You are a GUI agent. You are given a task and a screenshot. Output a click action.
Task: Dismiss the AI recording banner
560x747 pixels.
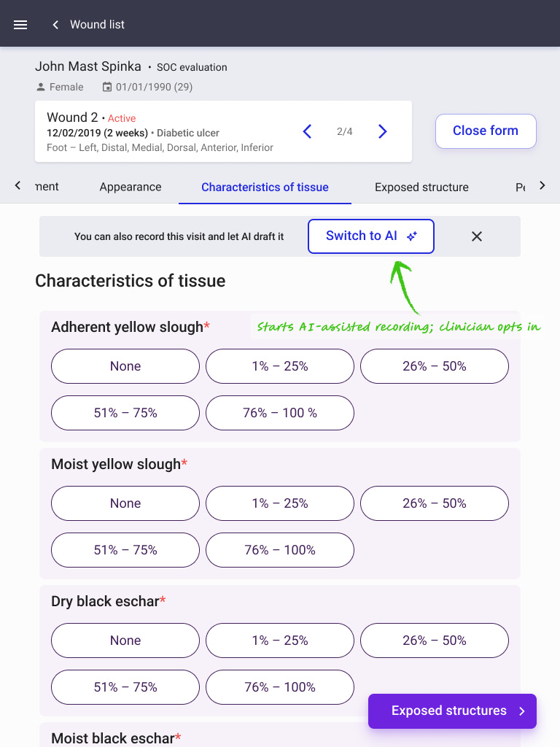coord(477,236)
